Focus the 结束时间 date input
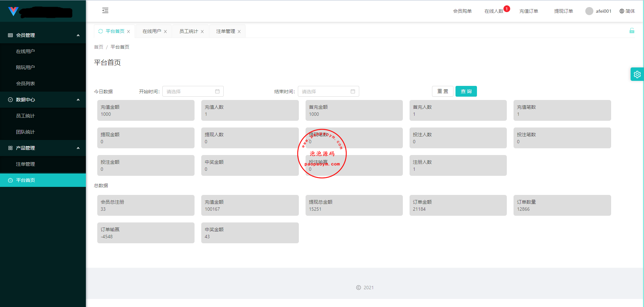 [x=328, y=91]
